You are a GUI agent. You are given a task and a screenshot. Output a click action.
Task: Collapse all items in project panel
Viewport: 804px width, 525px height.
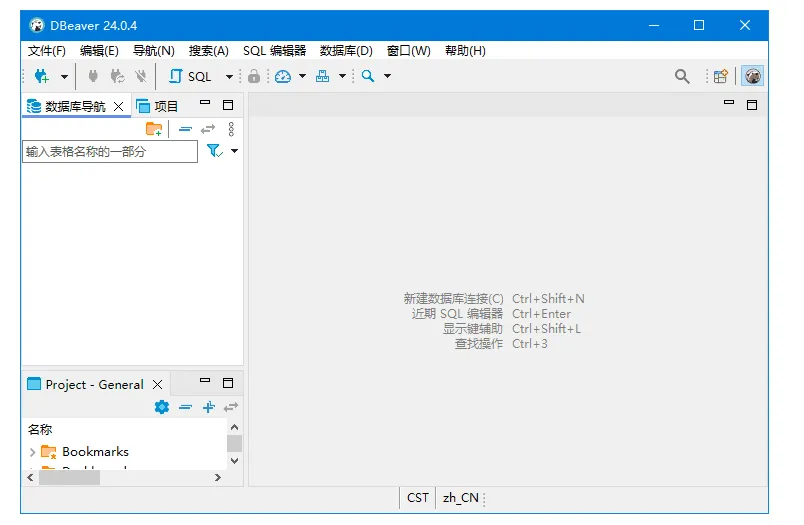click(x=185, y=407)
